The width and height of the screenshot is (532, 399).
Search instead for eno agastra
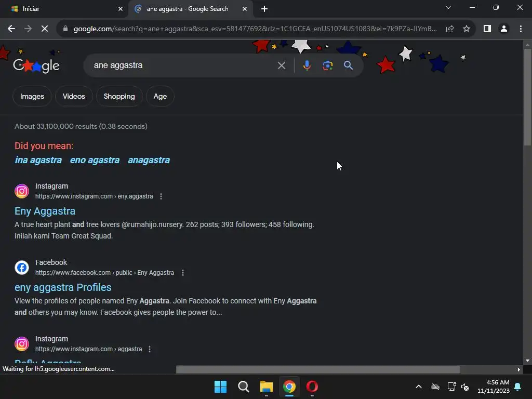(95, 160)
